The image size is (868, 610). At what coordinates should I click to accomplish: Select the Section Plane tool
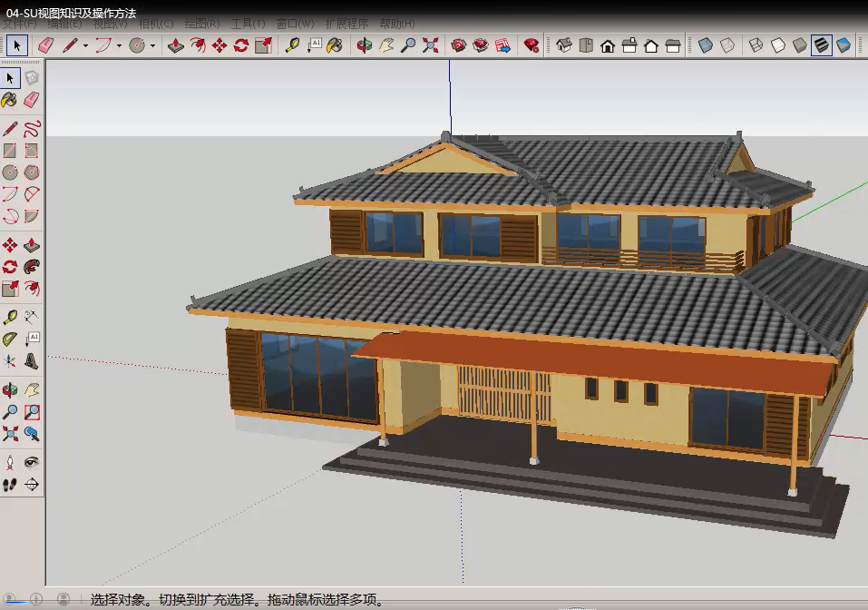[32, 485]
